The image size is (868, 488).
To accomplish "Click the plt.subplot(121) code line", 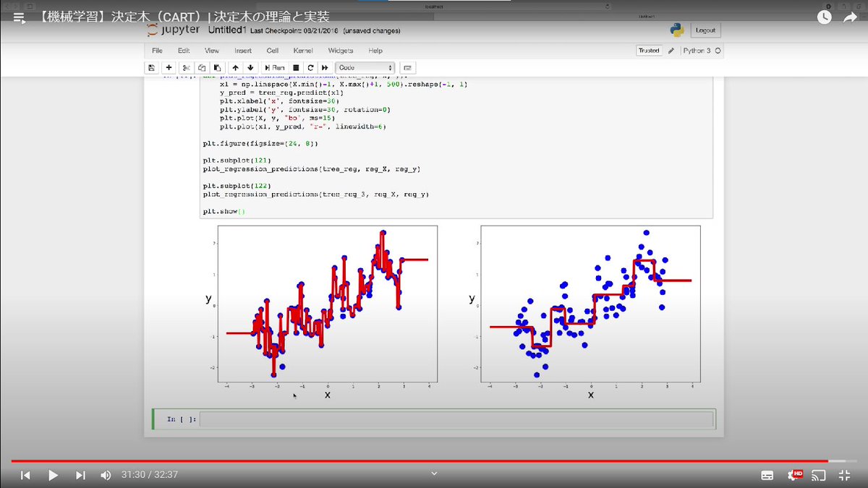I will (237, 160).
